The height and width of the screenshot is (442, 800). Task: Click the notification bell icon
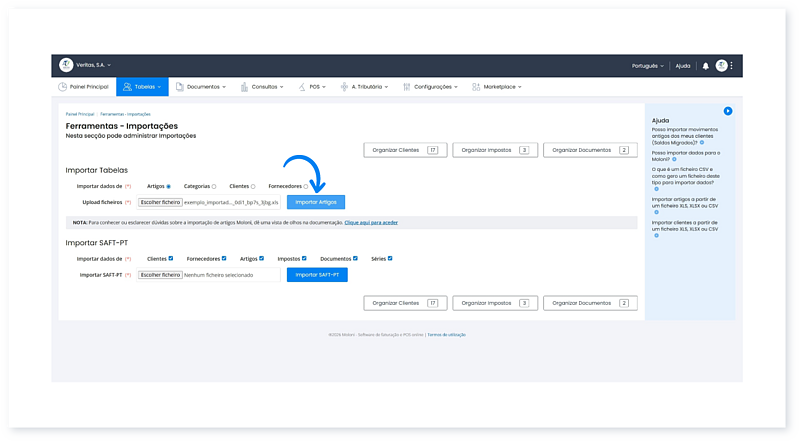(706, 66)
